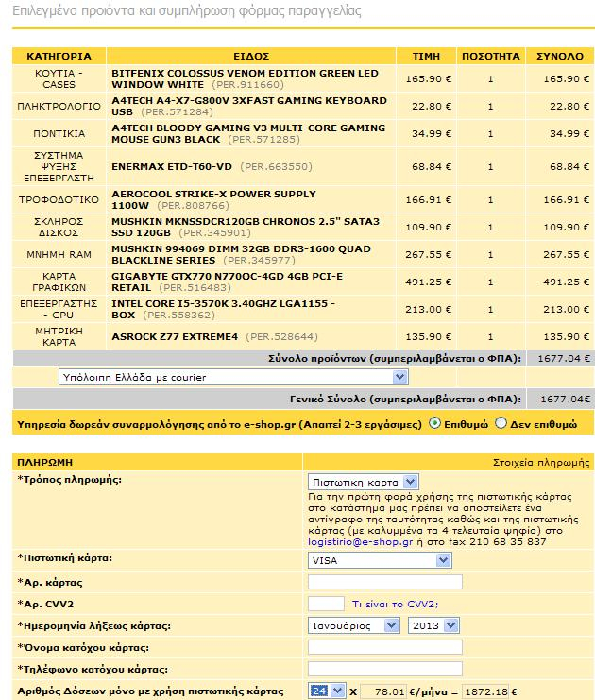Click the PER.528644 product code

coord(281,336)
